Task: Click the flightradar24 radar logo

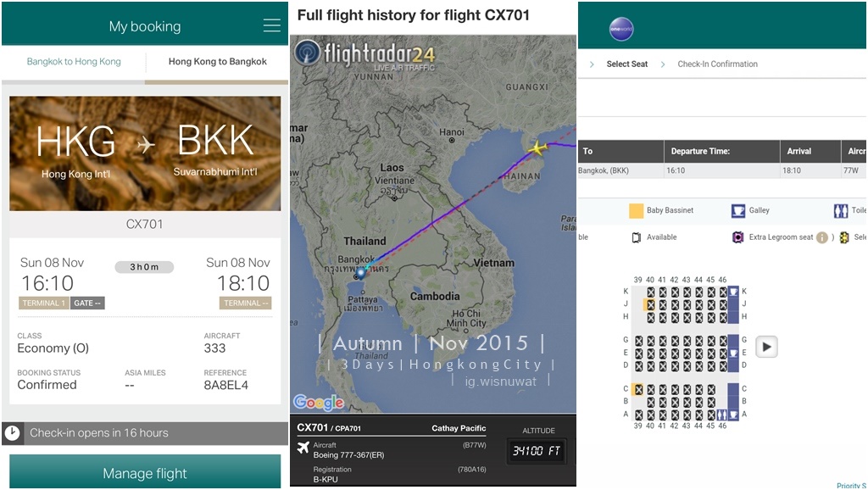Action: (307, 53)
